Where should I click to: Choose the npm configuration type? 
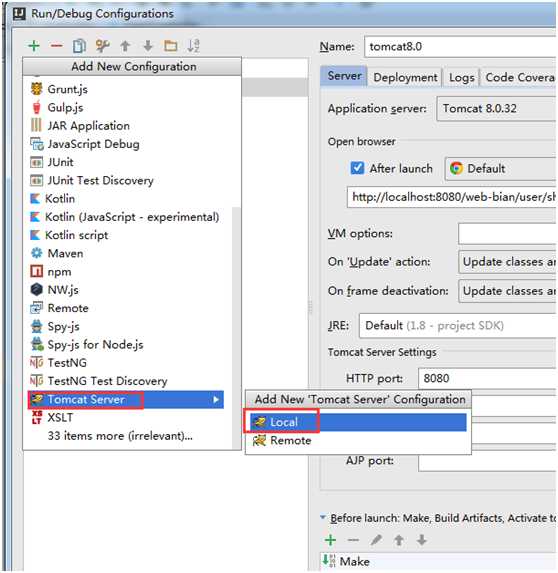[x=127, y=272]
